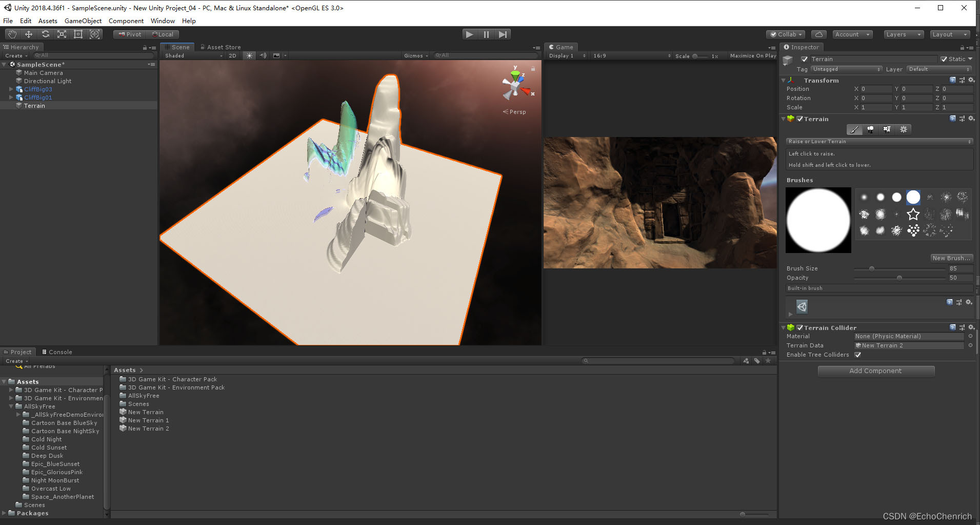Expand CliffBig03 in Hierarchy

pyautogui.click(x=11, y=89)
